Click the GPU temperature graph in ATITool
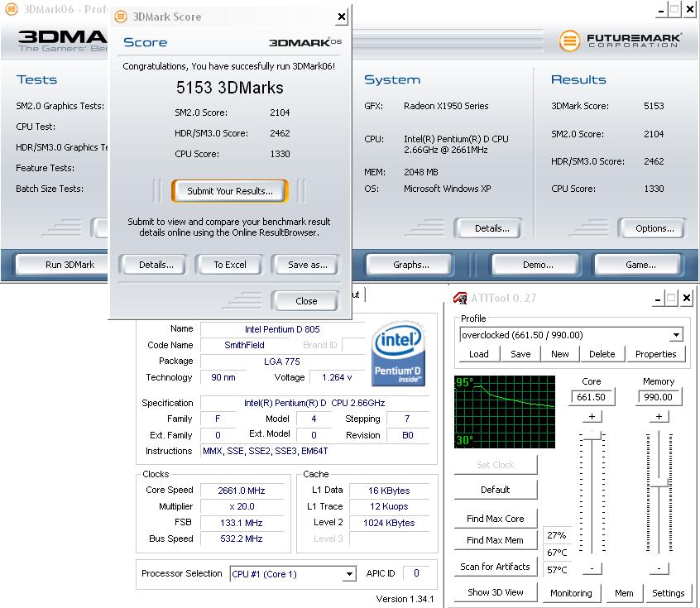Viewport: 700px width, 608px height. 505,412
